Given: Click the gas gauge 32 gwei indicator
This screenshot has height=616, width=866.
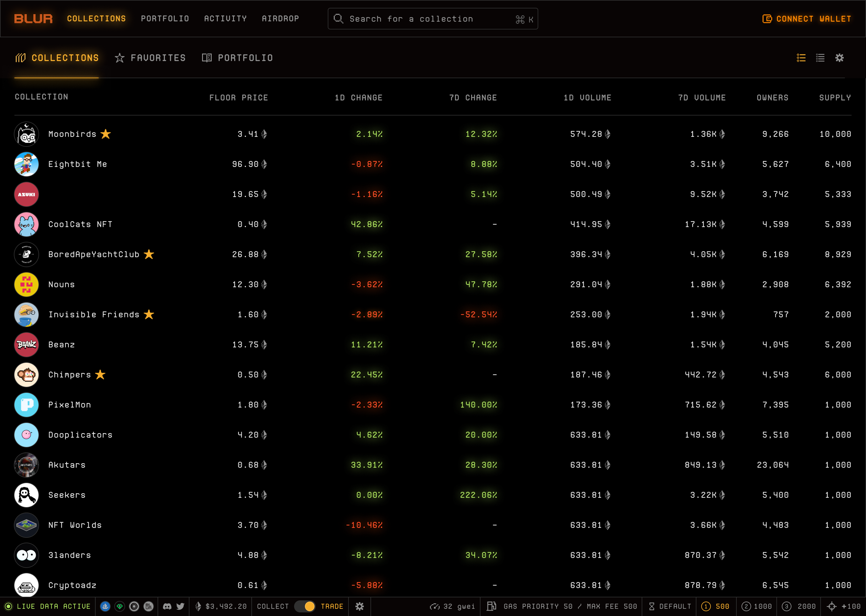Looking at the screenshot, I should [x=452, y=606].
